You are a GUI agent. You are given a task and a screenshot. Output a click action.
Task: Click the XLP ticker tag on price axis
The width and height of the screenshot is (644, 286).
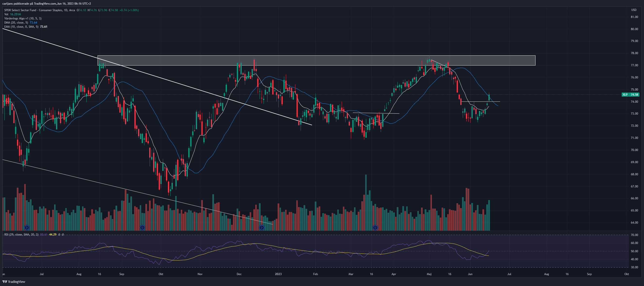[x=625, y=95]
